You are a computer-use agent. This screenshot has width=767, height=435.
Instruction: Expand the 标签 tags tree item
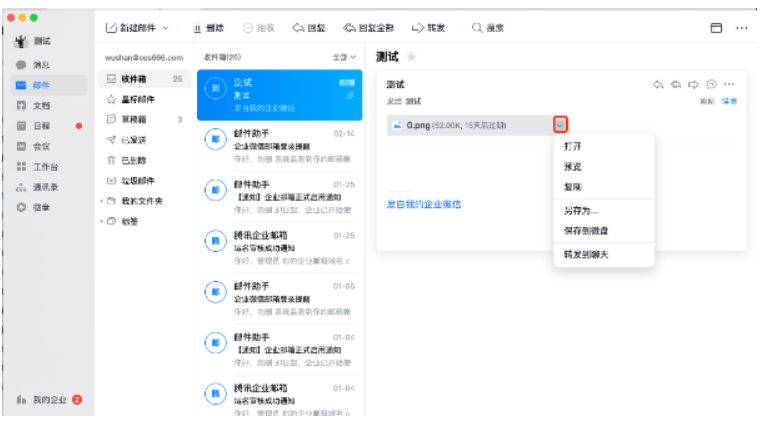pyautogui.click(x=101, y=221)
